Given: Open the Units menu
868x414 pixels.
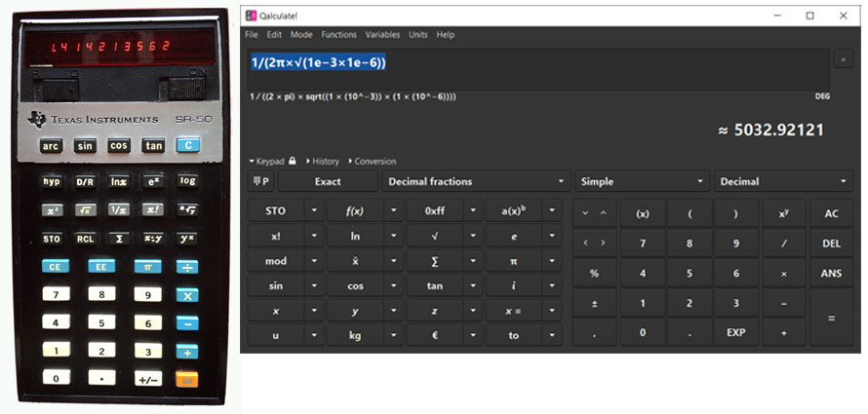Looking at the screenshot, I should pyautogui.click(x=418, y=35).
